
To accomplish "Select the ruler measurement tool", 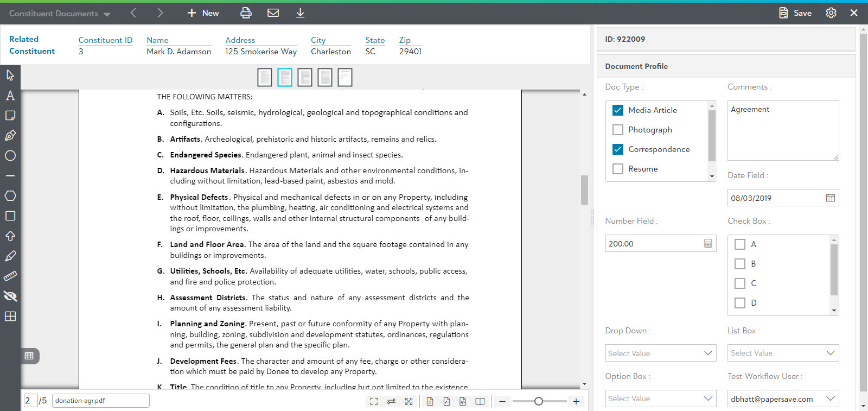I will [10, 276].
